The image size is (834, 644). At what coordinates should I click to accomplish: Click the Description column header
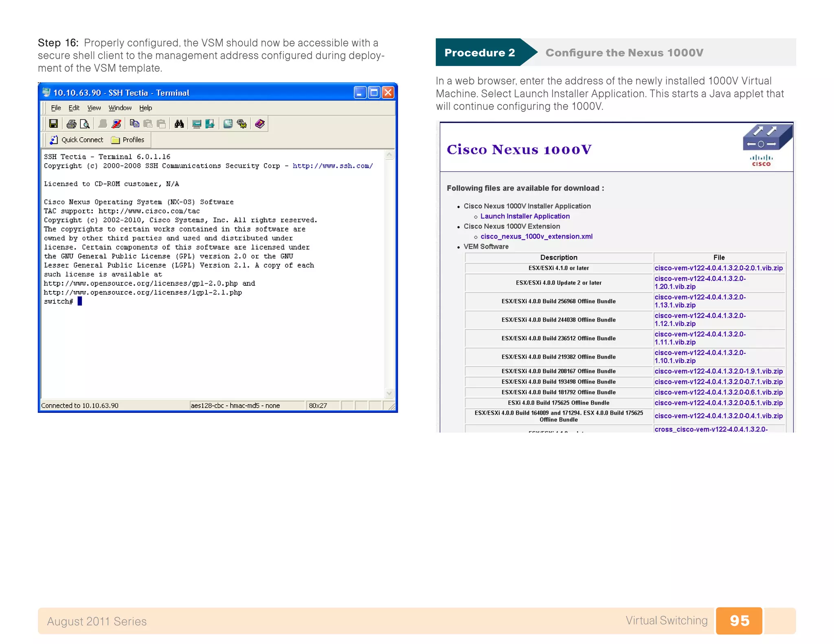pyautogui.click(x=559, y=258)
